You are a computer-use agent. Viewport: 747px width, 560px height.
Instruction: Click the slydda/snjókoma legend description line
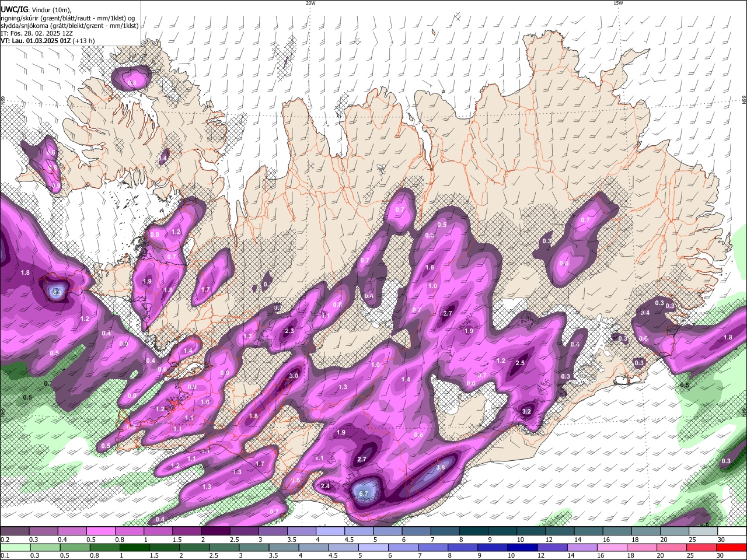[x=69, y=26]
